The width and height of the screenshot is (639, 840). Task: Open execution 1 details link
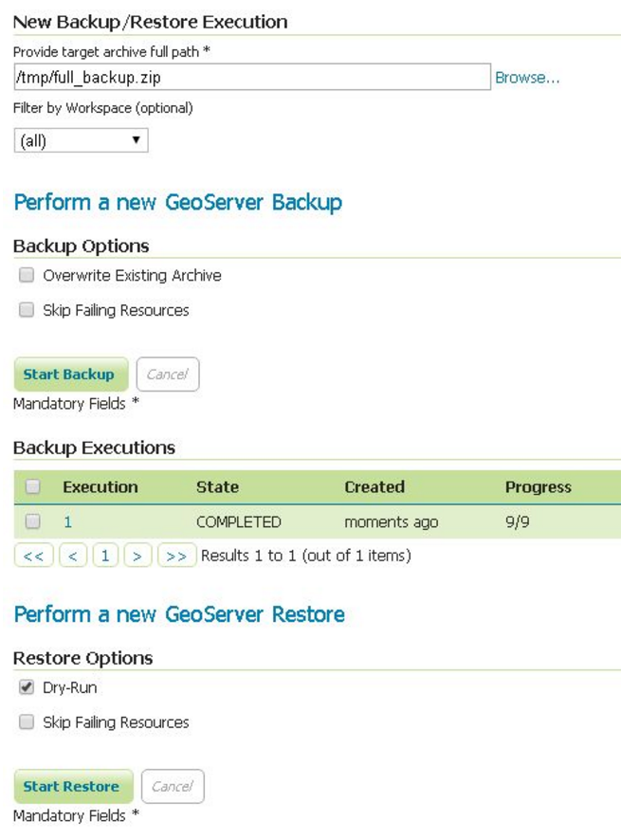tap(68, 521)
